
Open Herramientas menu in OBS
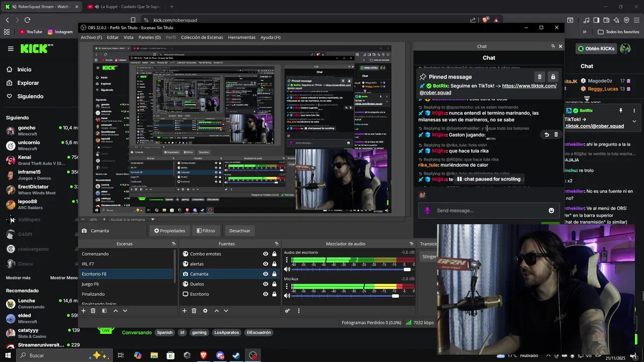pyautogui.click(x=242, y=37)
